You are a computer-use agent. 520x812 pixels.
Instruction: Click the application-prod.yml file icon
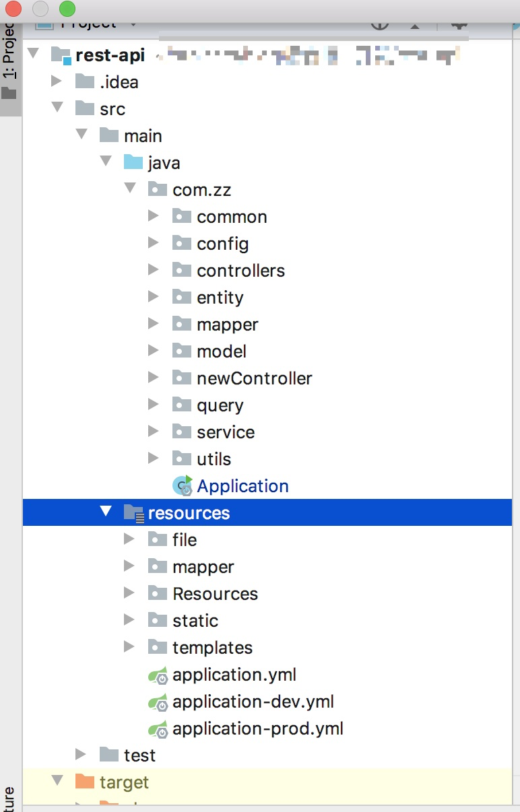tap(158, 729)
